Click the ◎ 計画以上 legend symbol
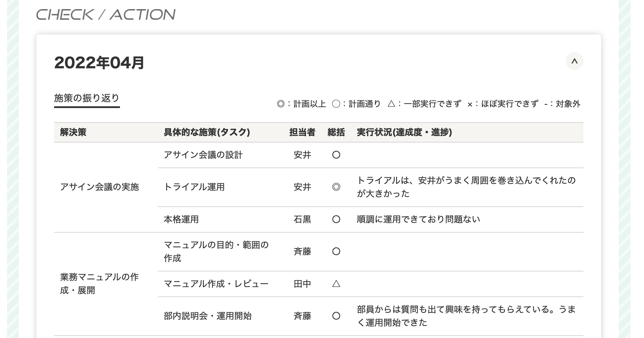This screenshot has height=338, width=644. coord(281,104)
